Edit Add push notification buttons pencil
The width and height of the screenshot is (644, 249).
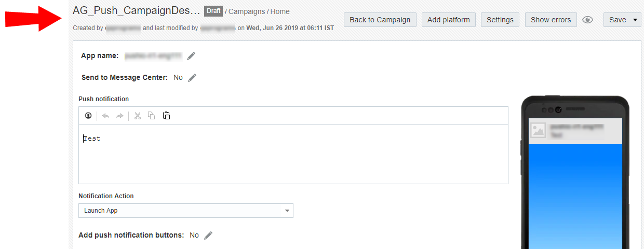tap(208, 236)
